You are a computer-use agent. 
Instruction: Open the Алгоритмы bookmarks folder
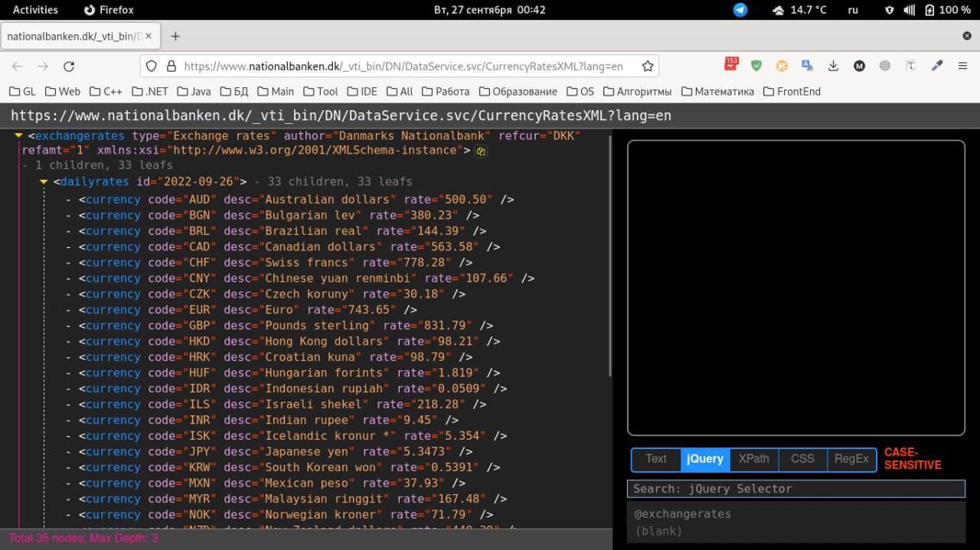pyautogui.click(x=638, y=91)
